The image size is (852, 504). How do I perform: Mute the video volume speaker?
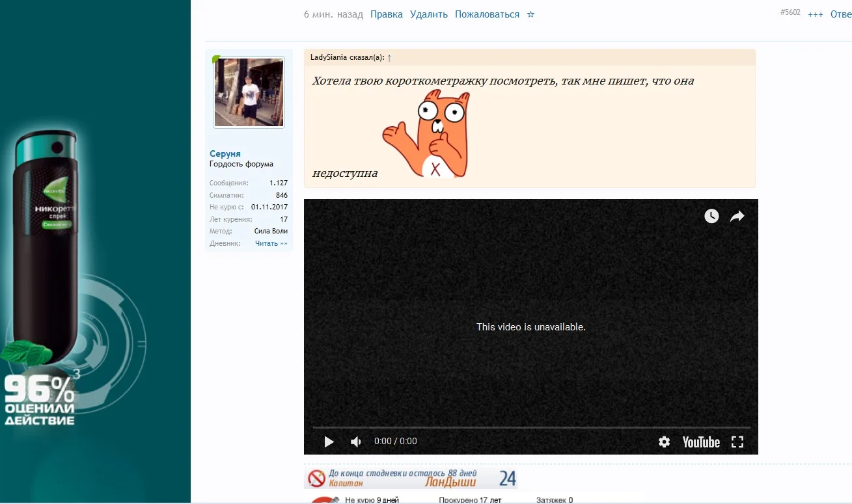356,442
